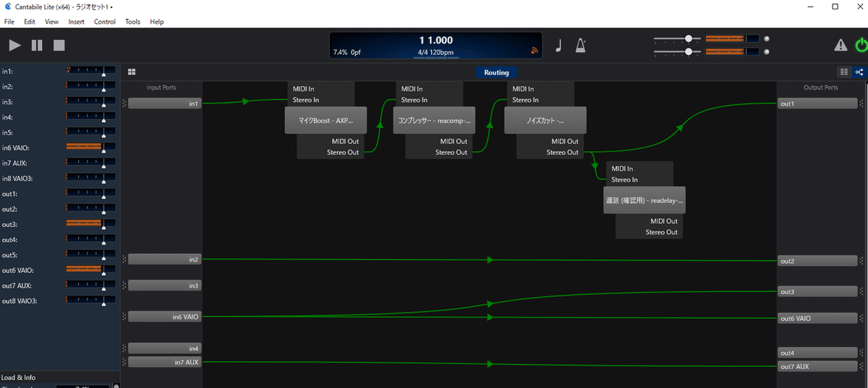Select the 遅延 (確認用) readelay plugin node
Viewport: 868px width, 388px height.
644,200
